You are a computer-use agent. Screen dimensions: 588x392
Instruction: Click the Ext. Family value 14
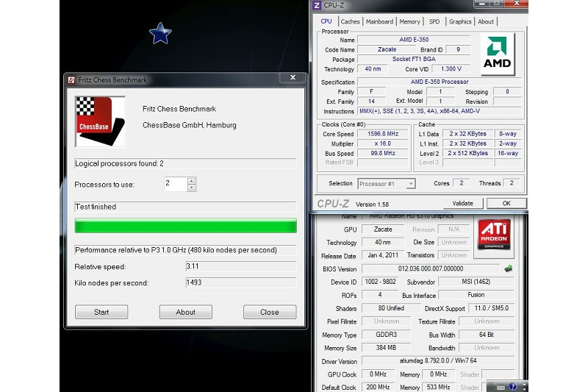(x=371, y=101)
